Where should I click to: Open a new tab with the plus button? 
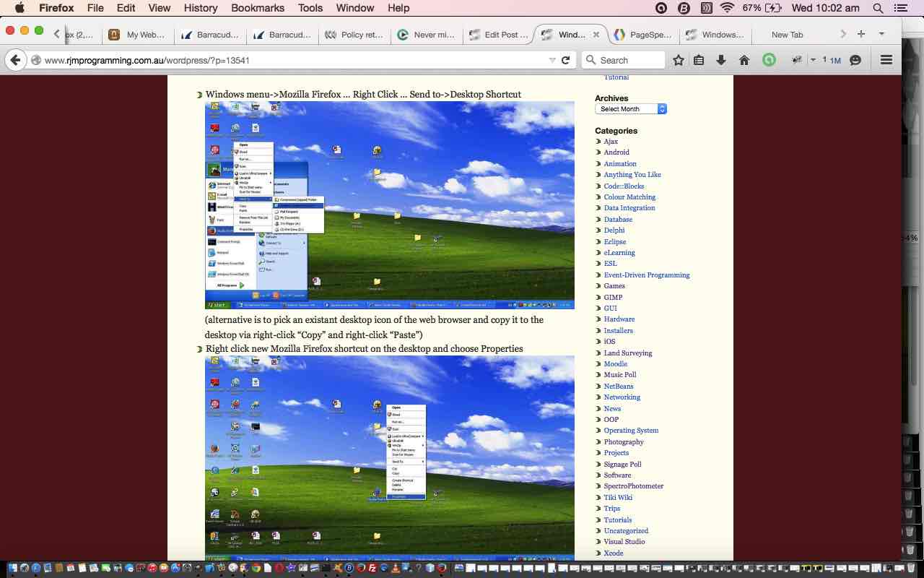click(861, 34)
